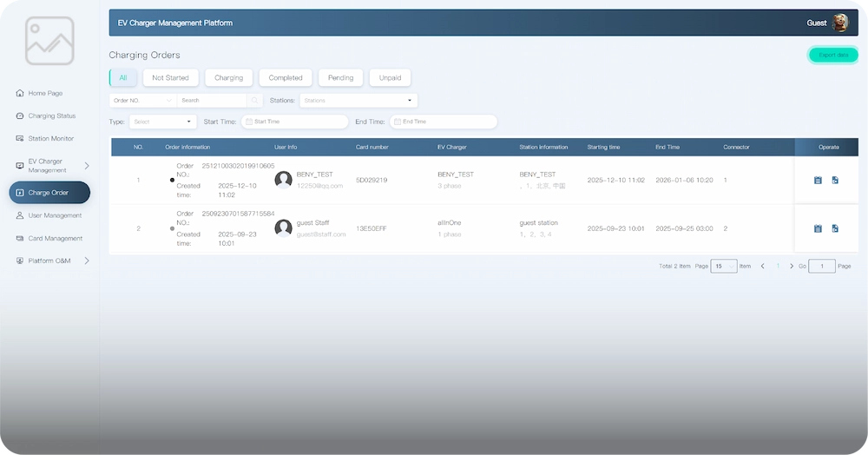Click the search magnifier icon
This screenshot has width=868, height=455.
[x=254, y=101]
